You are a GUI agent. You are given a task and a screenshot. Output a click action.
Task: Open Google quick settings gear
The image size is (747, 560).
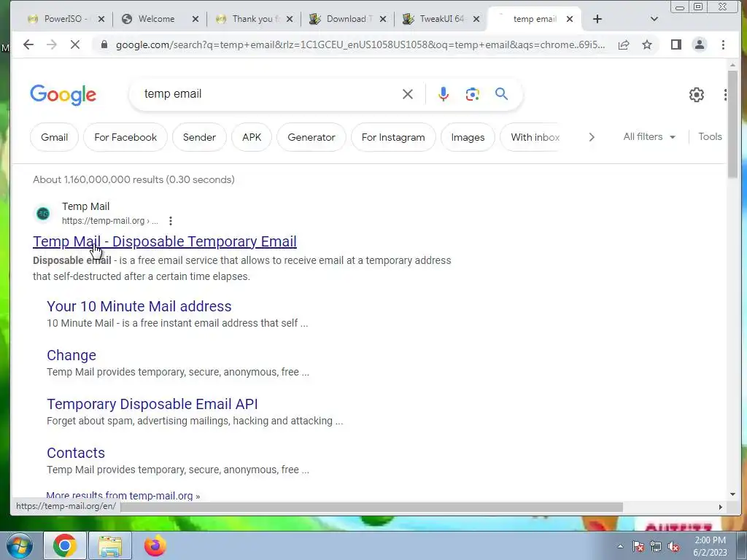(697, 94)
